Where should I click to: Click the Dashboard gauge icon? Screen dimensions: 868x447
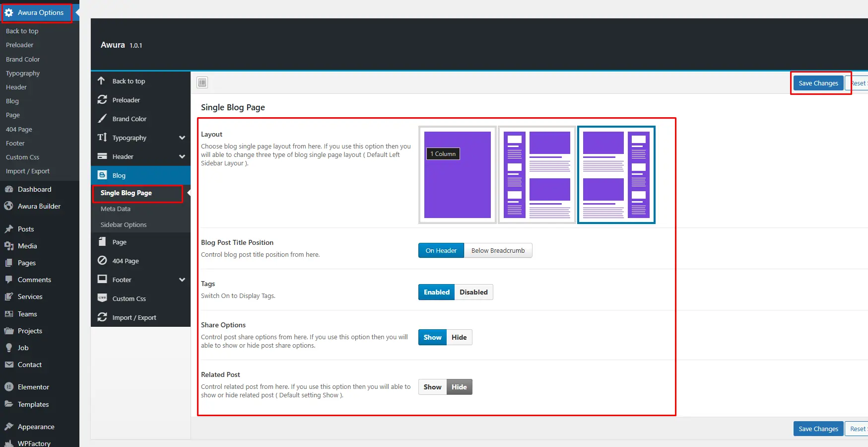(x=8, y=189)
